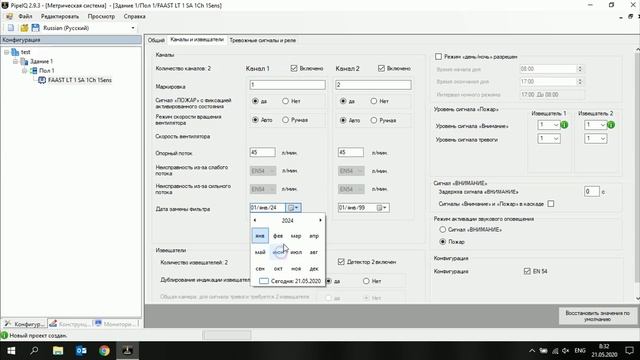
Task: Switch to the Конфигур... bottom tab
Action: click(24, 324)
